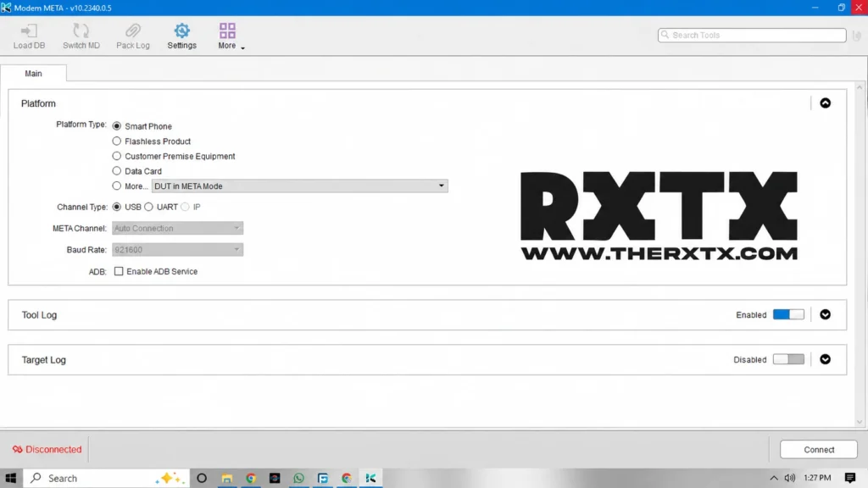
Task: Open the Load DB tool
Action: [28, 35]
